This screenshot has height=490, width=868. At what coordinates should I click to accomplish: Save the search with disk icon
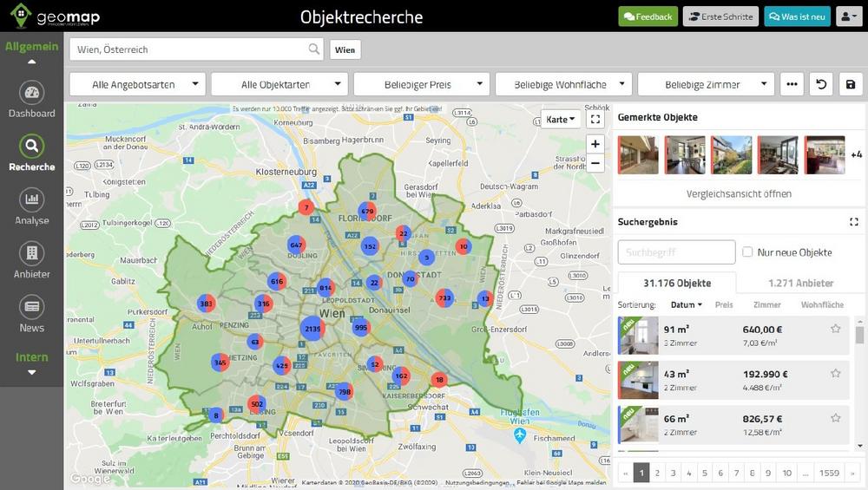(850, 84)
